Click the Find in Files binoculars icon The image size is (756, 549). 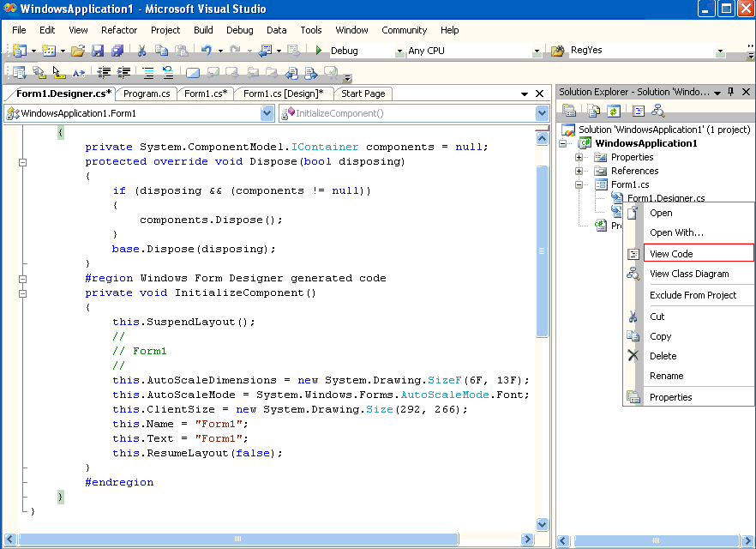pyautogui.click(x=558, y=50)
